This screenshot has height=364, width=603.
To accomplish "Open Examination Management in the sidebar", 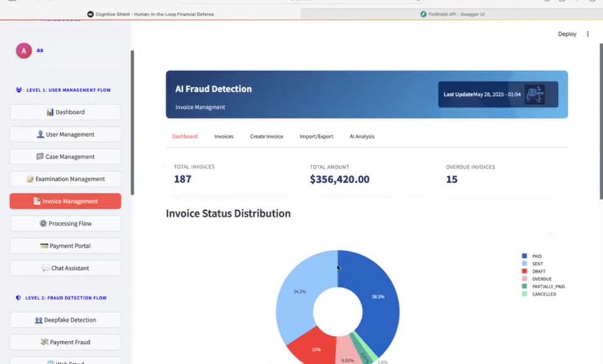I will 65,179.
